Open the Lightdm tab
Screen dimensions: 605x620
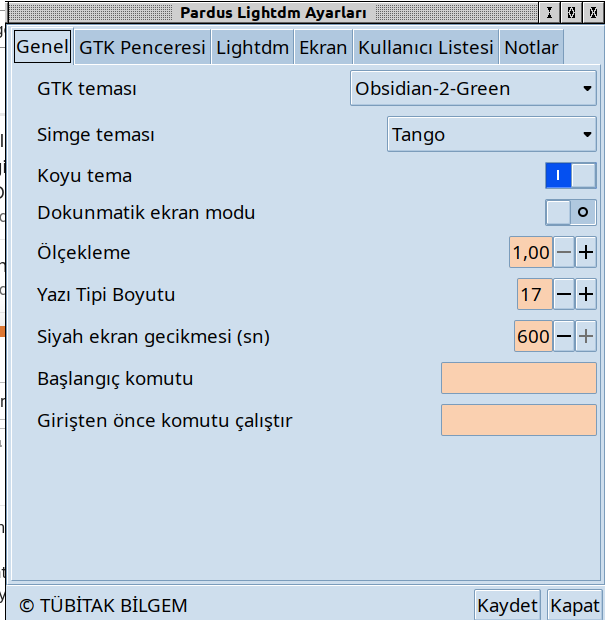tap(252, 48)
